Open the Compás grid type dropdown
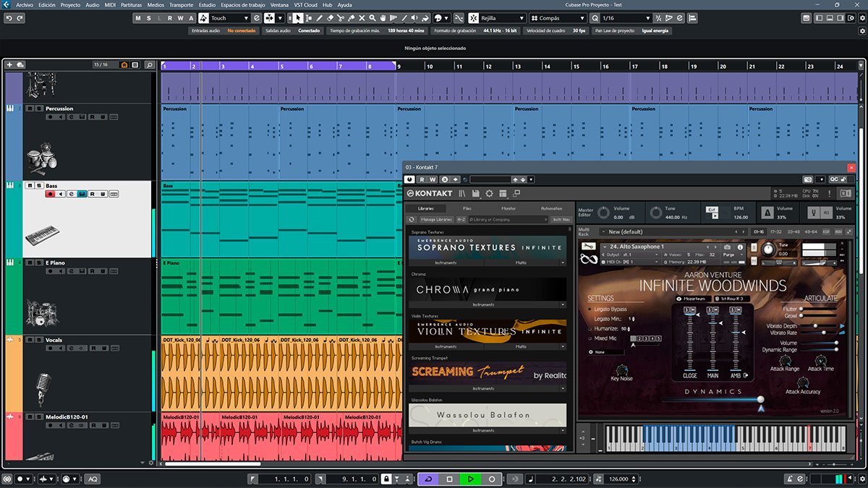This screenshot has width=868, height=488. pyautogui.click(x=558, y=18)
